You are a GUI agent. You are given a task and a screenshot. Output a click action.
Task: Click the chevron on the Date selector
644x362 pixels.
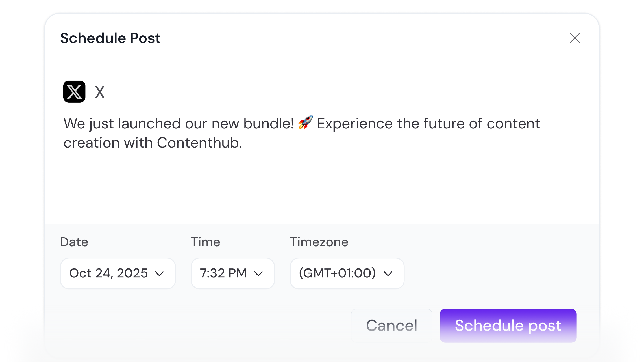pyautogui.click(x=160, y=273)
